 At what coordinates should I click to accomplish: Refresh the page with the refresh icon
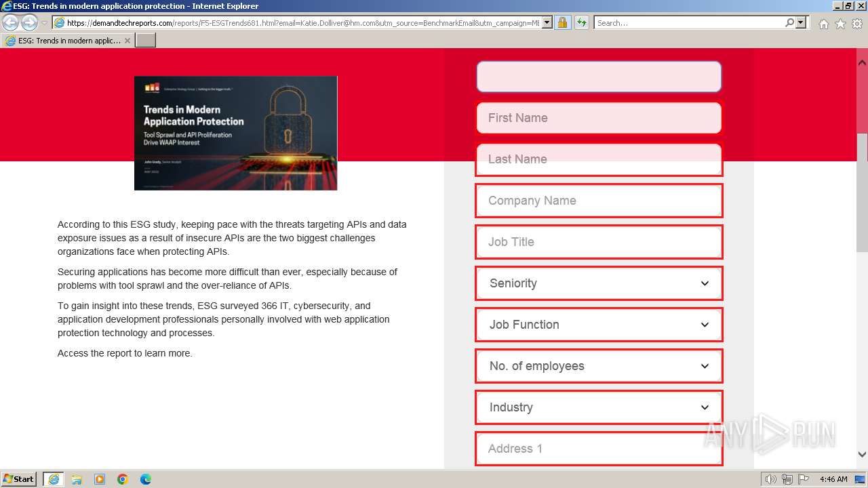pyautogui.click(x=582, y=22)
